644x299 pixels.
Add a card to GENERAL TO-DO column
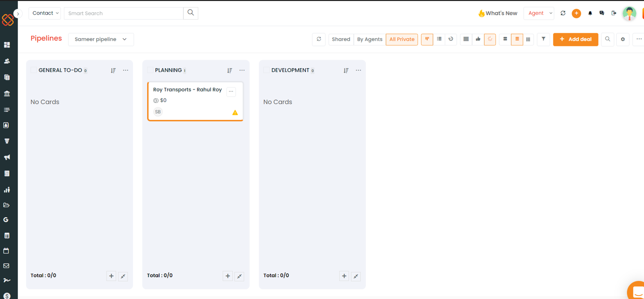[x=111, y=276]
